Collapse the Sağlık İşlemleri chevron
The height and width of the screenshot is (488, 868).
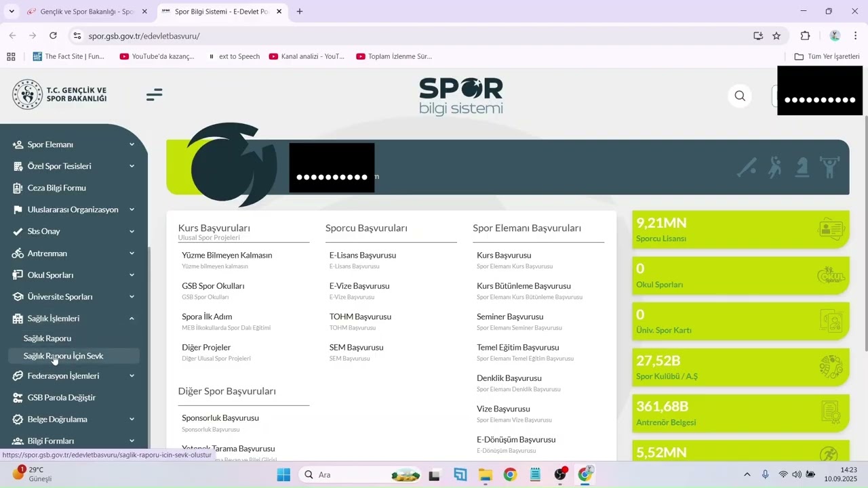[x=132, y=319]
